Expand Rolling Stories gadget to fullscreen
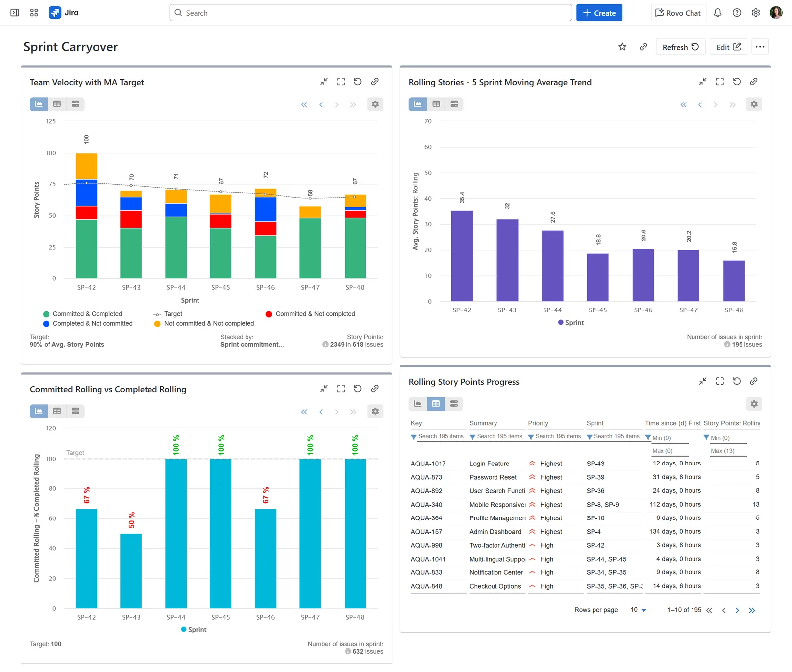 [720, 82]
